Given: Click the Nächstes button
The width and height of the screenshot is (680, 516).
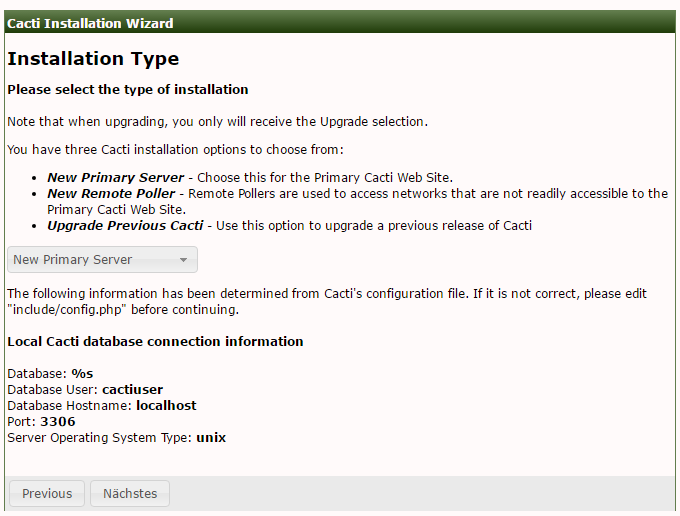Looking at the screenshot, I should [x=130, y=493].
